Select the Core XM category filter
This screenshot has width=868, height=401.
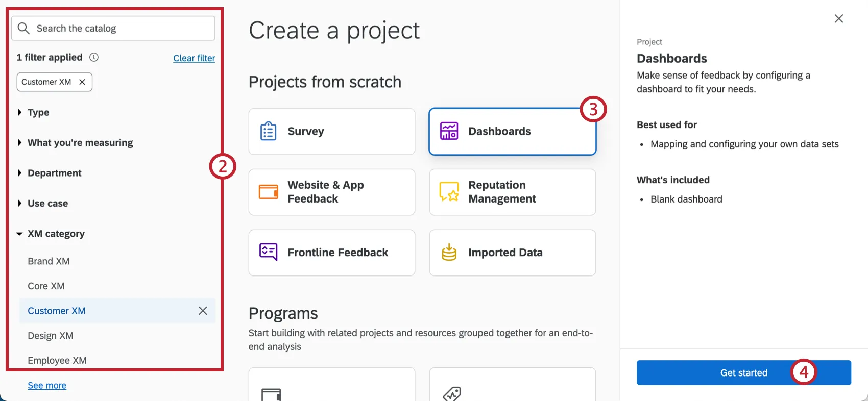click(45, 286)
